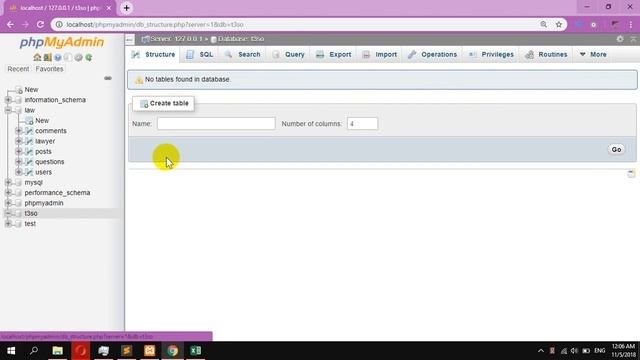Reload the page in browser
640x360 pixels.
click(40, 24)
